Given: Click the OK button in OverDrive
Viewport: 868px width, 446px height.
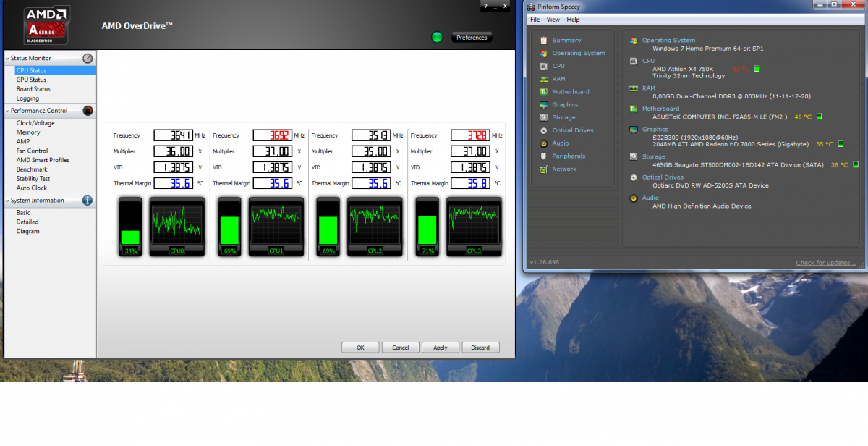Looking at the screenshot, I should tap(360, 348).
